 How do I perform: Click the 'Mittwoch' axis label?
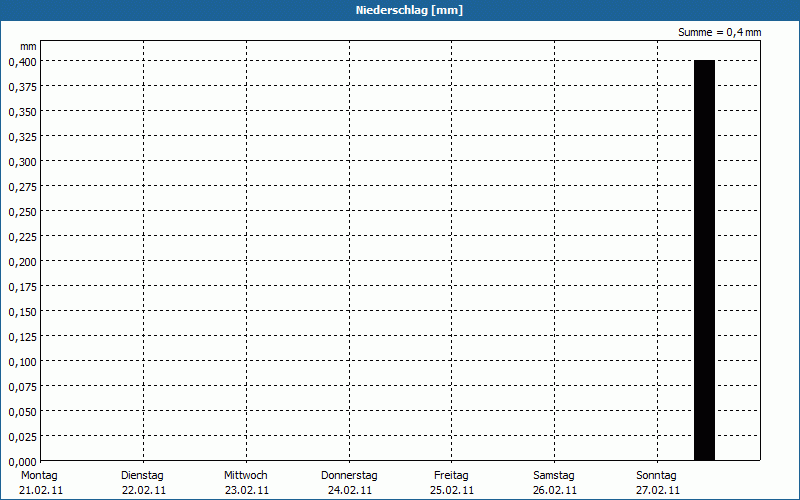tap(246, 475)
